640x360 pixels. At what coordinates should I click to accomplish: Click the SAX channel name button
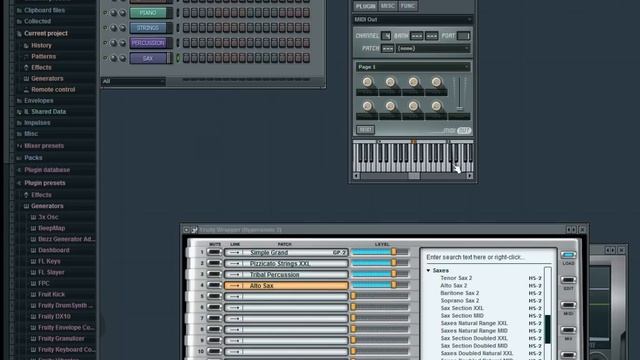point(148,58)
